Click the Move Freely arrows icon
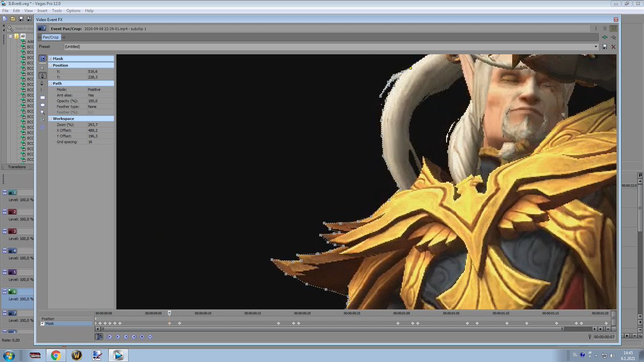Viewport: 644px width, 362px height. pyautogui.click(x=42, y=127)
